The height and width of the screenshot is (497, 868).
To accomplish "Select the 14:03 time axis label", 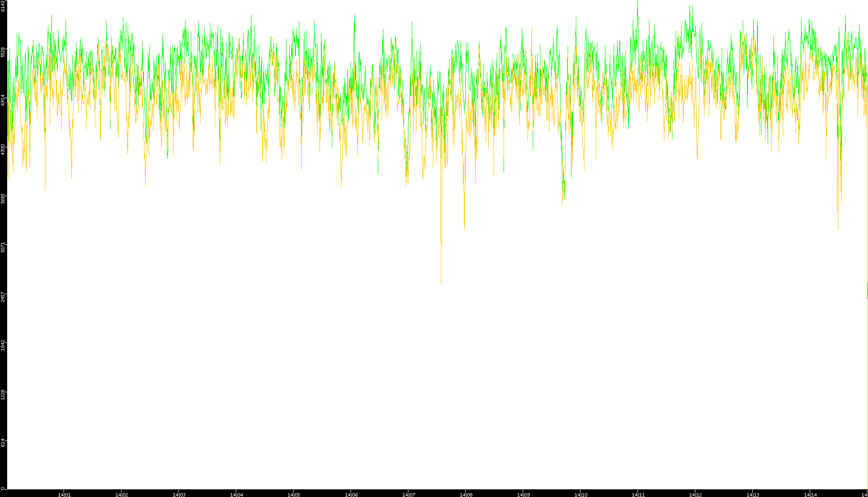I will tap(179, 495).
